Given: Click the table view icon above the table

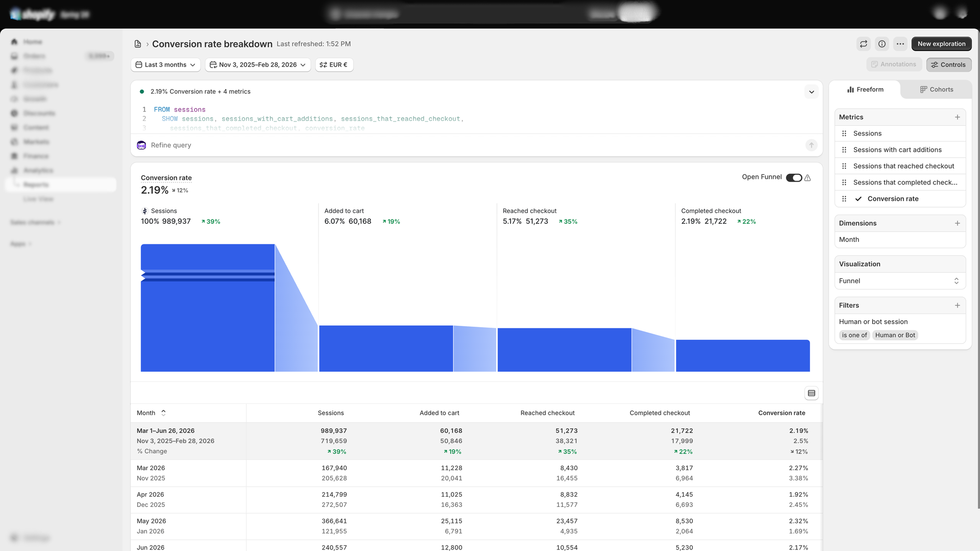Looking at the screenshot, I should pos(811,393).
